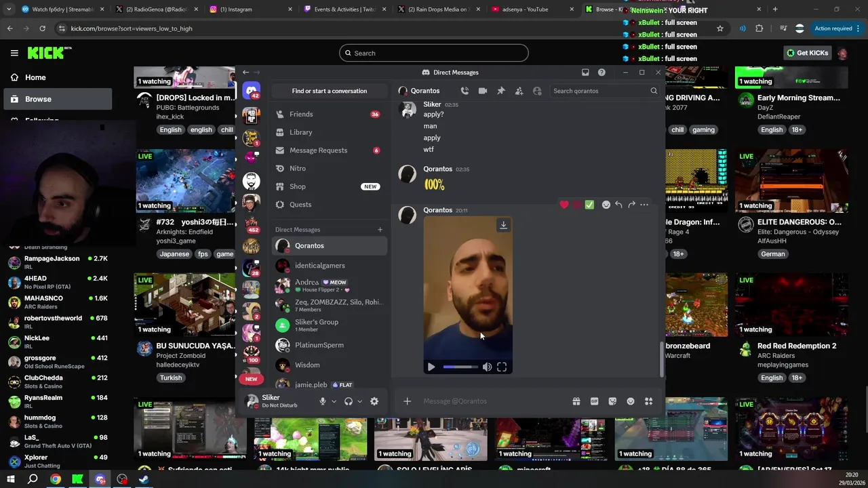Open Library in Discord sidebar
The height and width of the screenshot is (488, 868).
[x=329, y=132]
